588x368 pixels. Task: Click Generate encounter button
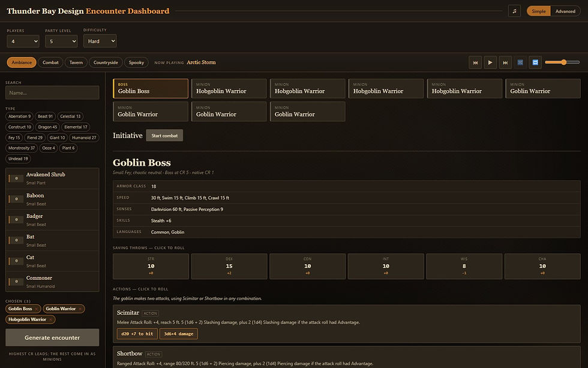tap(52, 337)
